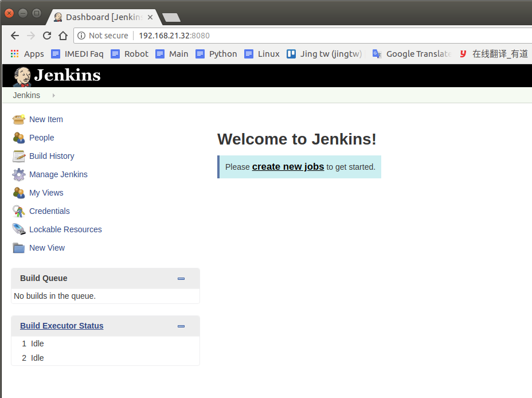Go back with the browser back arrow
Viewport: 532px width, 398px height.
pyautogui.click(x=15, y=36)
